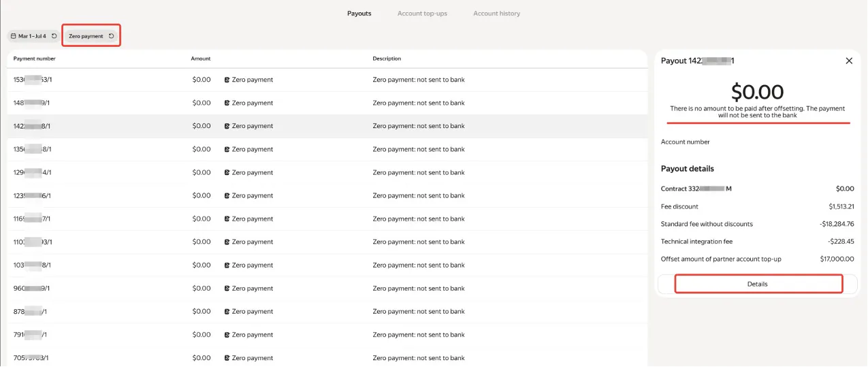Click the Technical integration fee label
Viewport: 868px width, 367px height.
(x=696, y=242)
